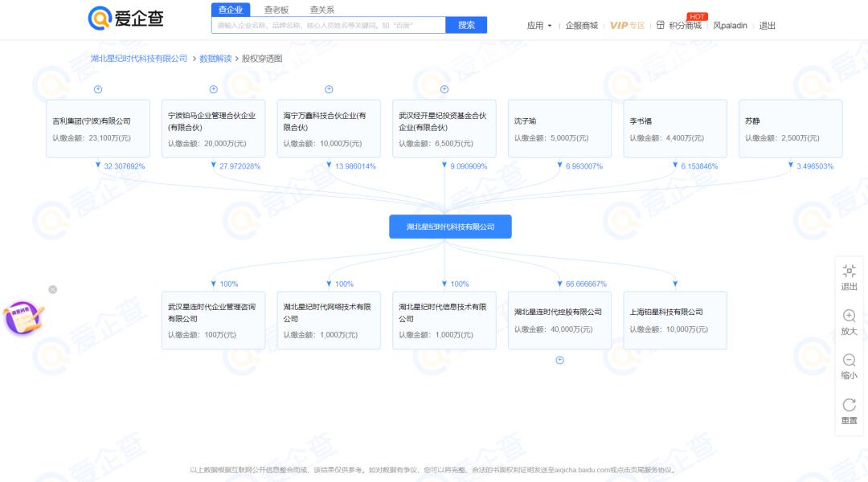Open the 企服商城 link
Viewport: 868px width, 482px height.
pyautogui.click(x=581, y=26)
